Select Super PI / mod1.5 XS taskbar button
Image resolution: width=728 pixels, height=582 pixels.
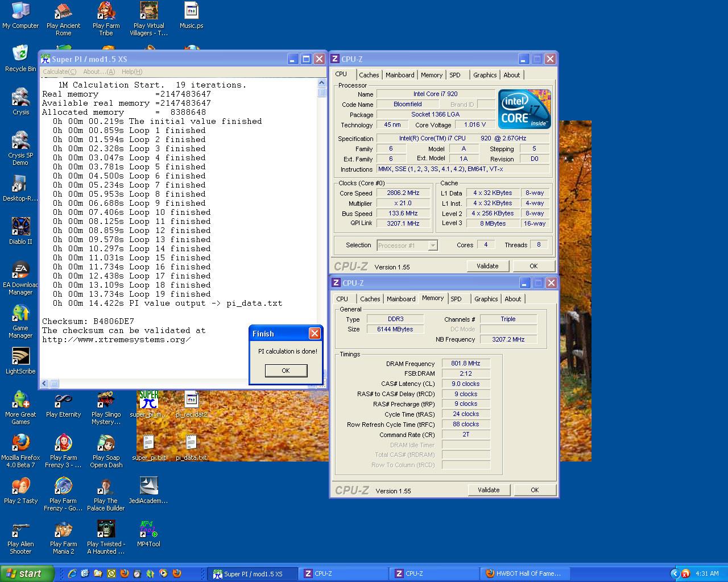(x=253, y=573)
